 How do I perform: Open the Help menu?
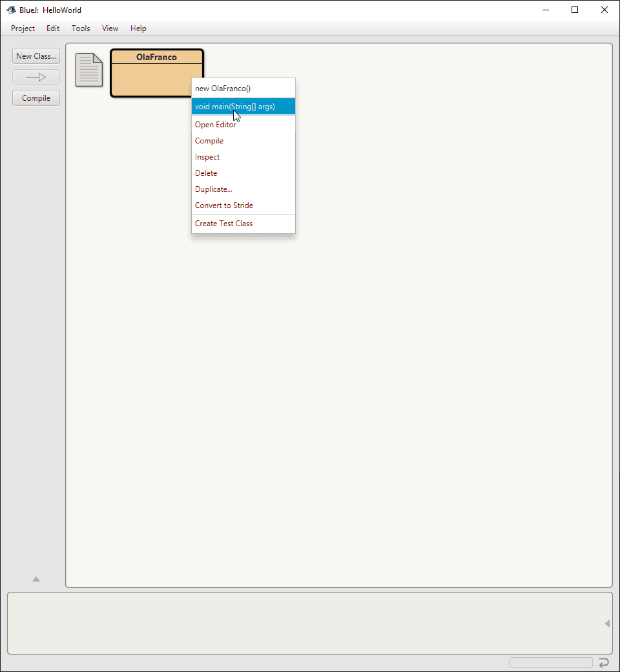point(138,28)
